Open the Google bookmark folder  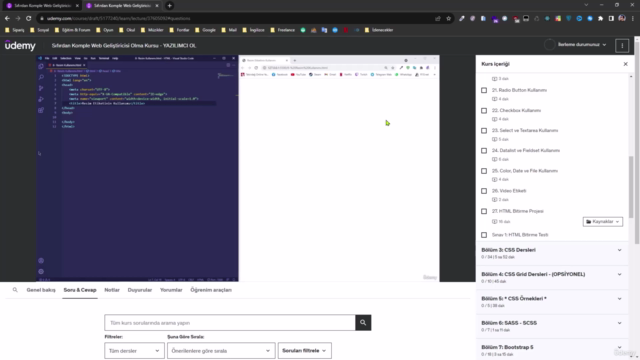coord(205,30)
